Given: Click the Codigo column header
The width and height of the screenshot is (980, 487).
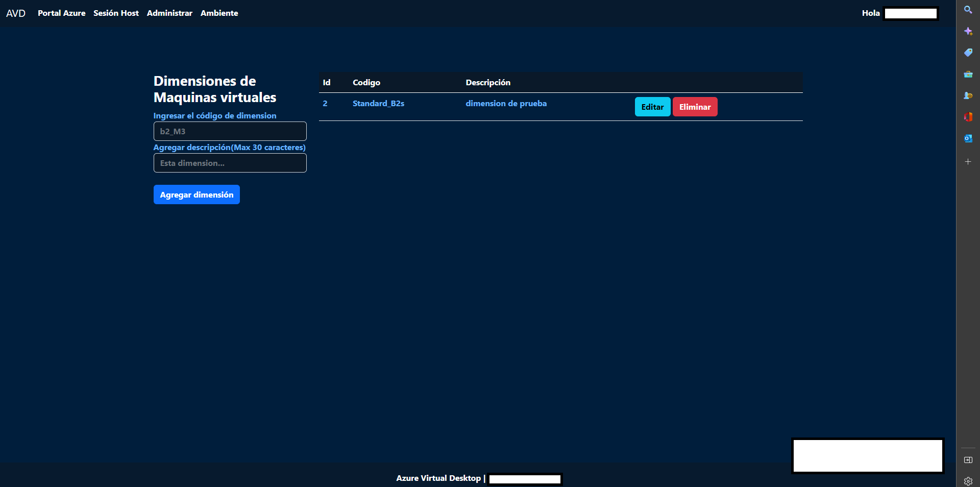Looking at the screenshot, I should (366, 83).
